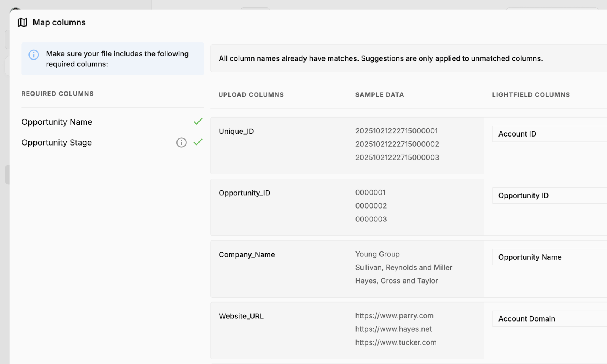Click the UPLOAD COLUMNS header label
The height and width of the screenshot is (364, 607).
click(251, 95)
